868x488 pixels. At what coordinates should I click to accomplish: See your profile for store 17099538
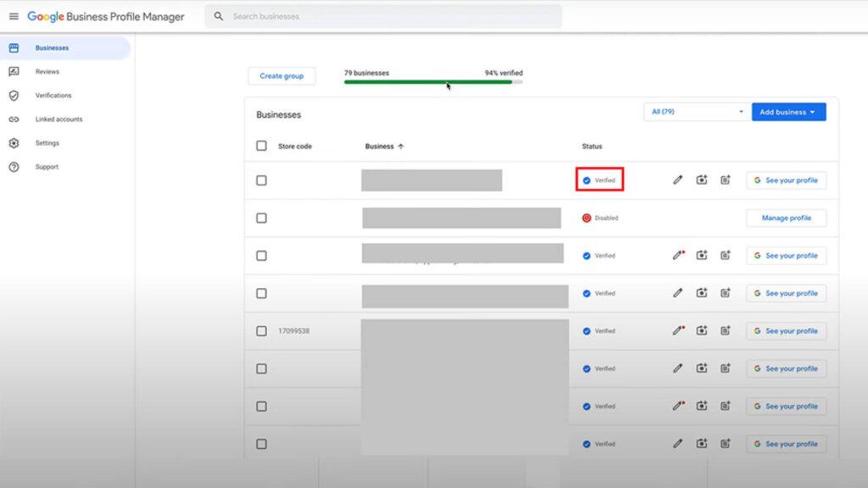pyautogui.click(x=786, y=331)
